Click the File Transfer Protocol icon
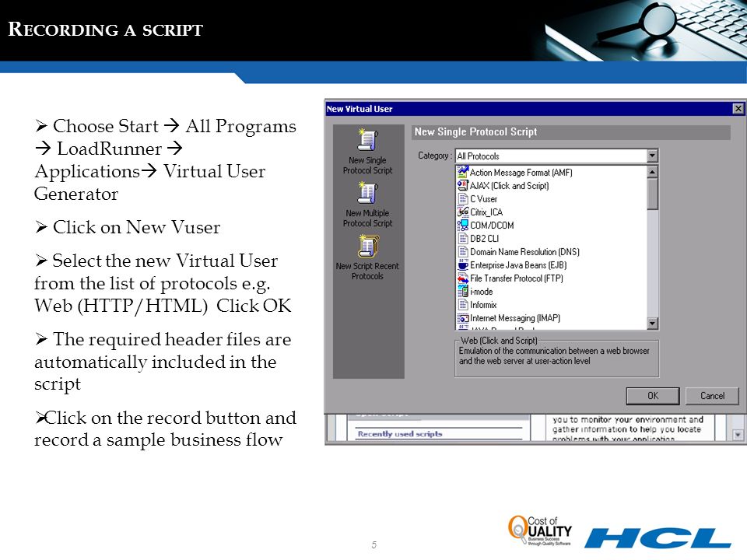Screen dimensions: 747x560 tap(462, 278)
